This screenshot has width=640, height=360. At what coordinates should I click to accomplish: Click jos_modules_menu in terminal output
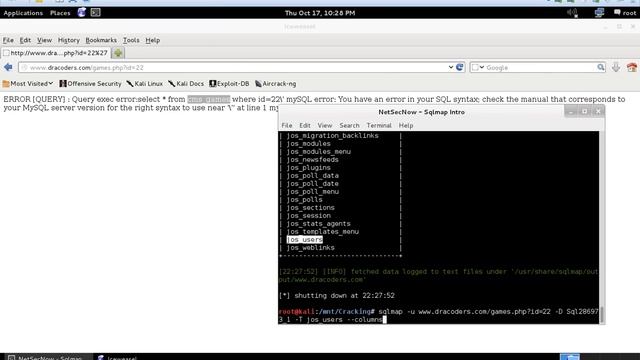pos(318,151)
